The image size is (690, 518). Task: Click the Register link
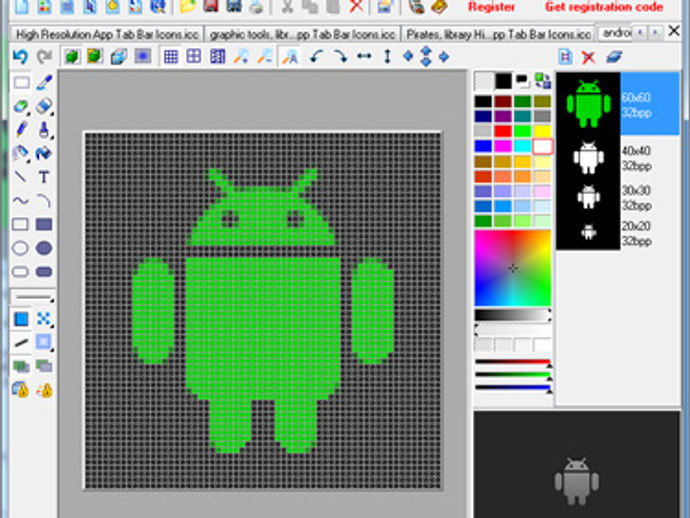(x=491, y=7)
